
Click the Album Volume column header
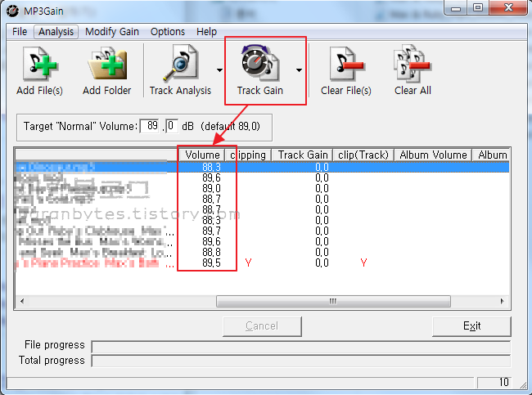(x=433, y=155)
